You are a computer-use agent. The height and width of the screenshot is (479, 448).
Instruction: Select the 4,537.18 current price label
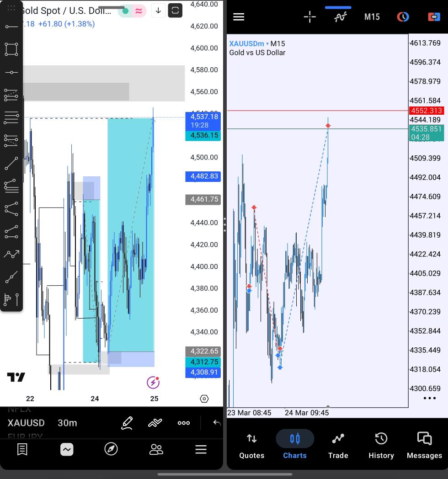pyautogui.click(x=203, y=121)
